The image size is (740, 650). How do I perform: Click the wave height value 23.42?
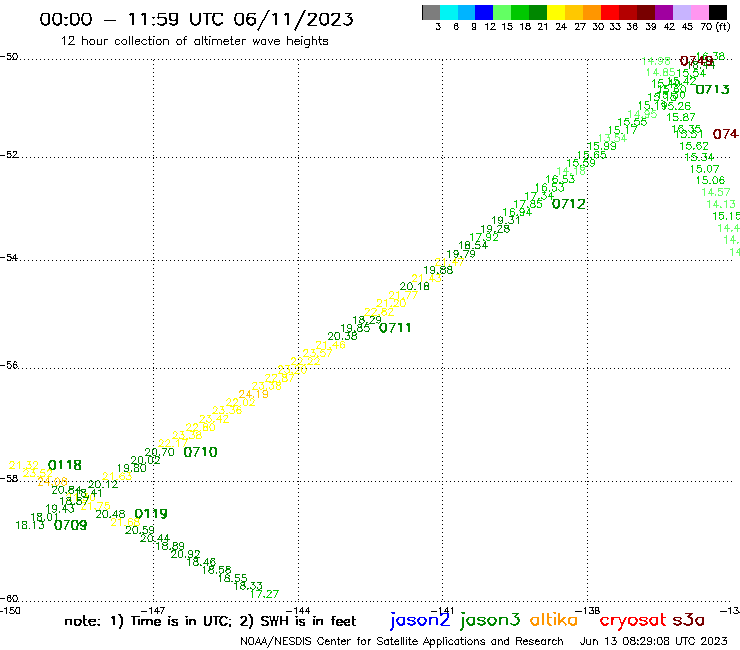point(214,419)
